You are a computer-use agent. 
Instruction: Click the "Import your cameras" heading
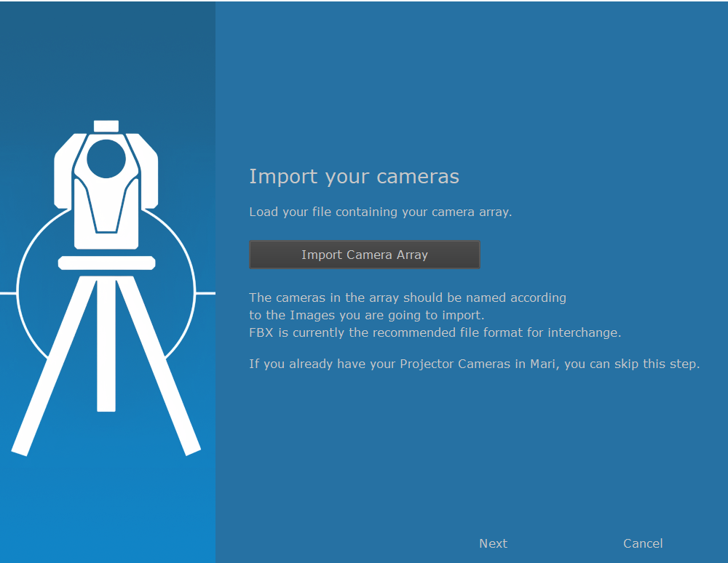[354, 177]
